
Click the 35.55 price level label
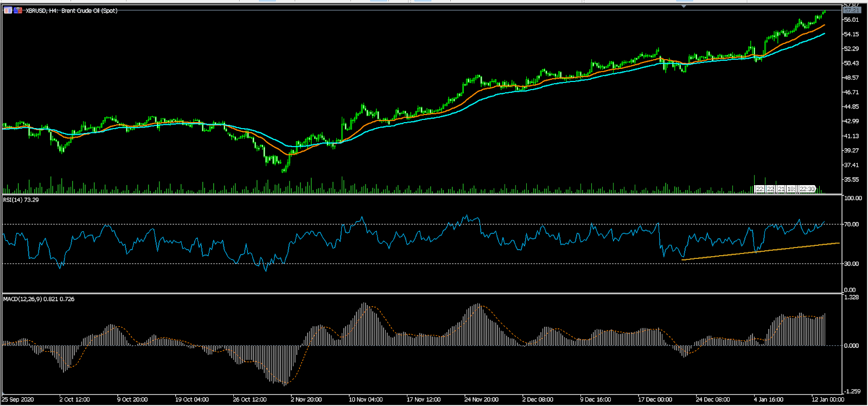coord(851,179)
